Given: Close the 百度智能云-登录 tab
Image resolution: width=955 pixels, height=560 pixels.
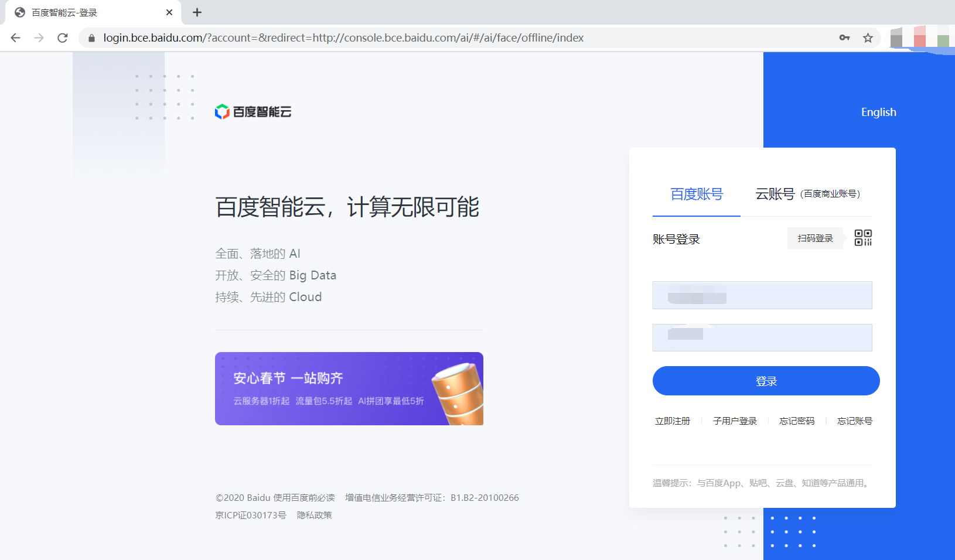Looking at the screenshot, I should click(x=169, y=12).
